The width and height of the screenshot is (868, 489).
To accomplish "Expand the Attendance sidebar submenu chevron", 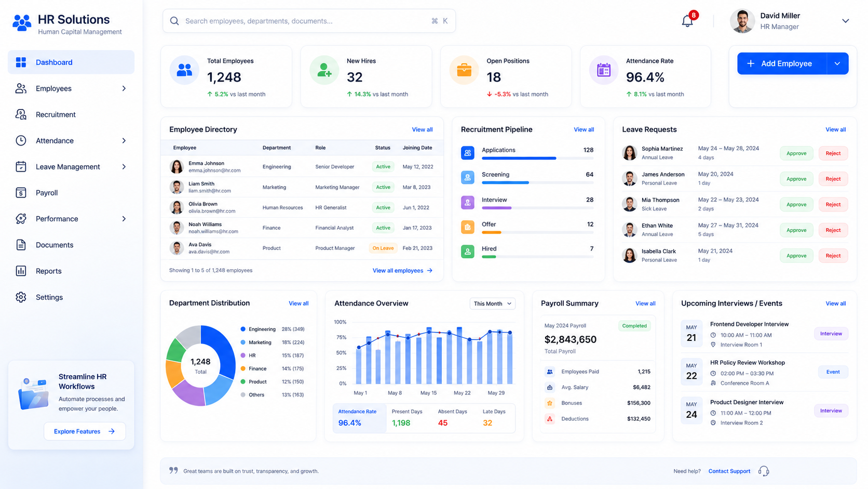I will click(x=124, y=140).
